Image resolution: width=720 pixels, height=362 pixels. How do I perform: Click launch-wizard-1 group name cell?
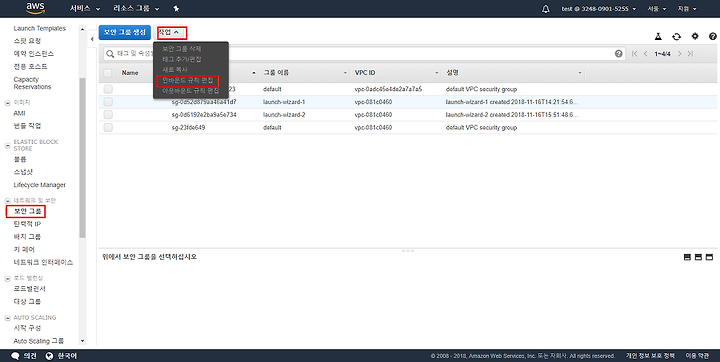coord(284,102)
